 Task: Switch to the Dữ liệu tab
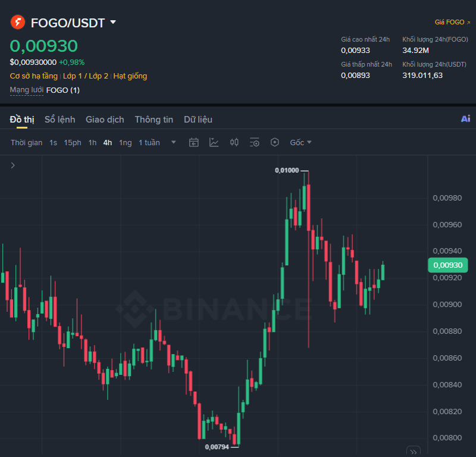pyautogui.click(x=198, y=120)
